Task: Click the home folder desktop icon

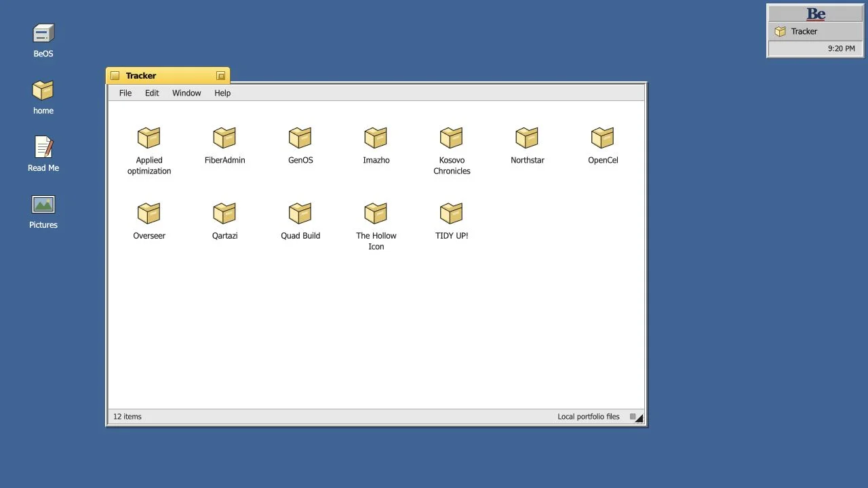Action: click(43, 90)
